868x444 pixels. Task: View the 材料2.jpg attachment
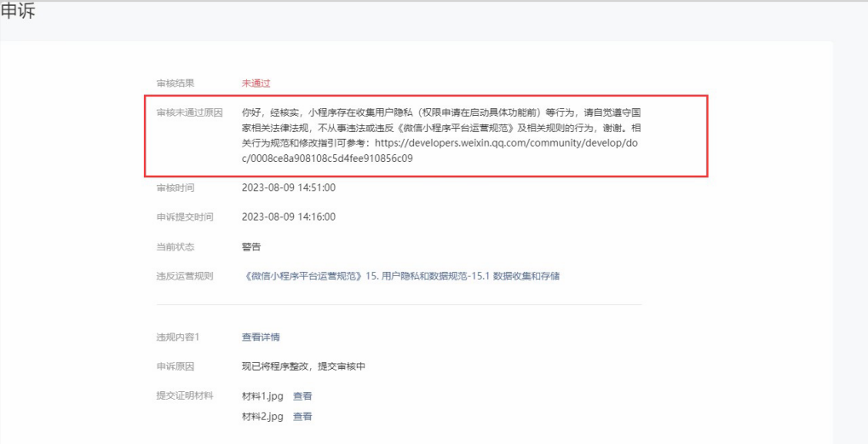click(302, 417)
